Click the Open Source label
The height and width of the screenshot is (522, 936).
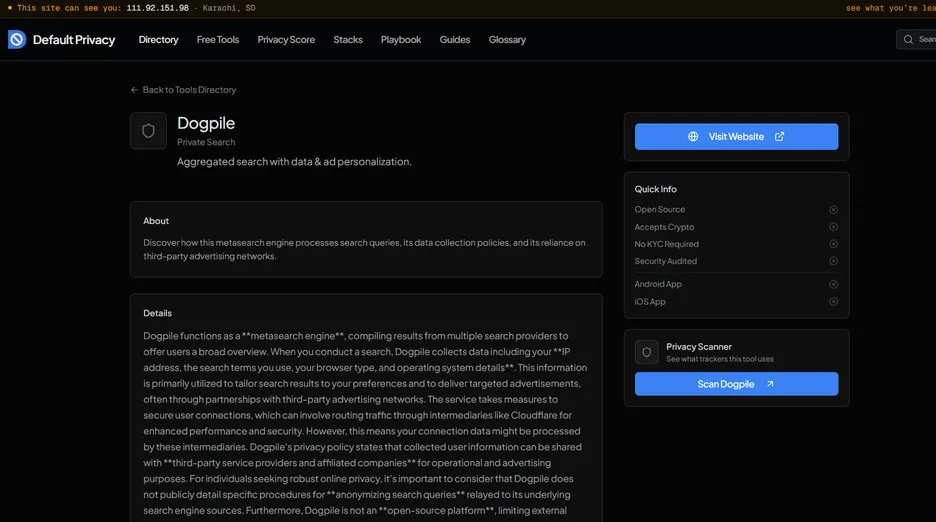(x=660, y=210)
